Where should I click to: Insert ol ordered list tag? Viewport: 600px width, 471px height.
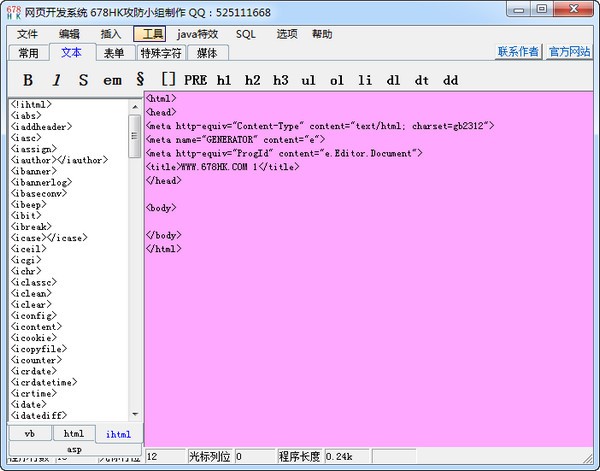coord(337,80)
